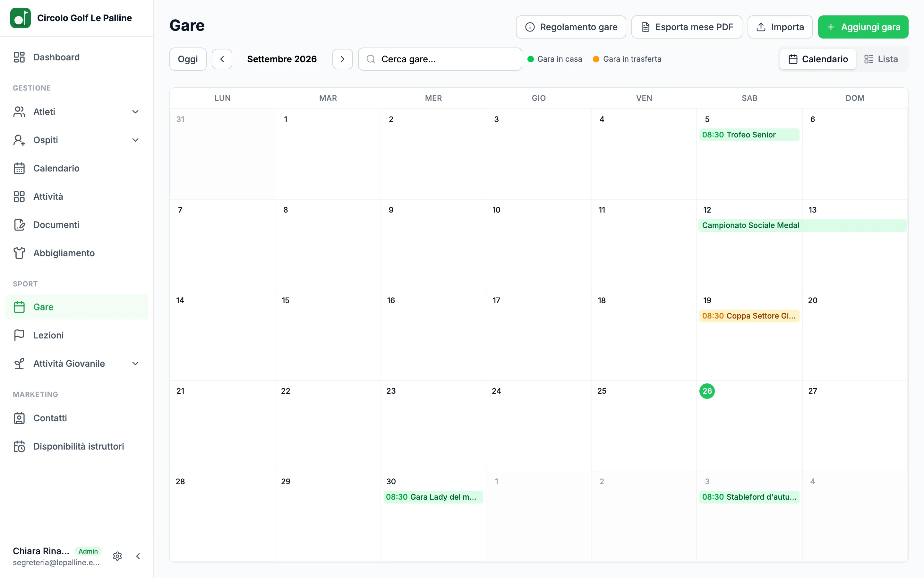Open Lezioni with the flag icon
924x578 pixels.
(x=76, y=335)
